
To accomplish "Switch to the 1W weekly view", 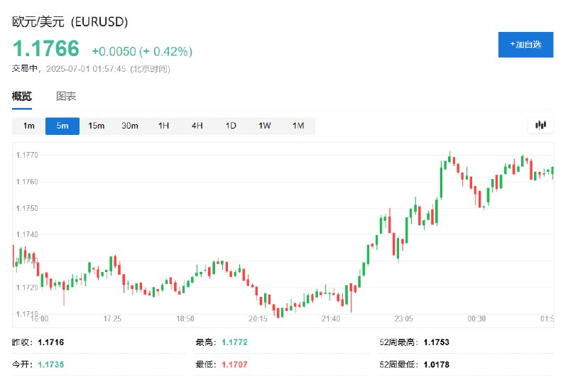I will (x=264, y=126).
